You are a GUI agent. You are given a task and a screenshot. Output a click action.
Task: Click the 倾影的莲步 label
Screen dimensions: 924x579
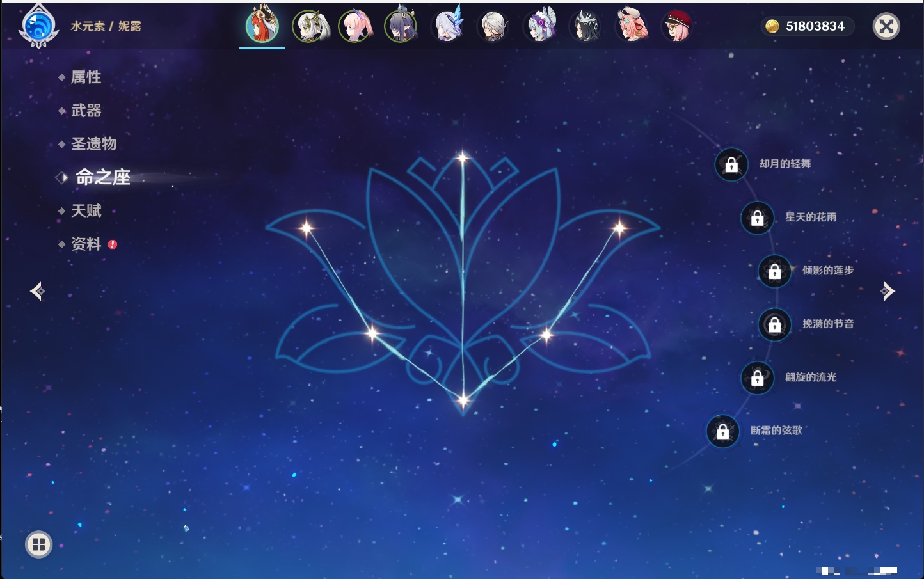(x=828, y=270)
